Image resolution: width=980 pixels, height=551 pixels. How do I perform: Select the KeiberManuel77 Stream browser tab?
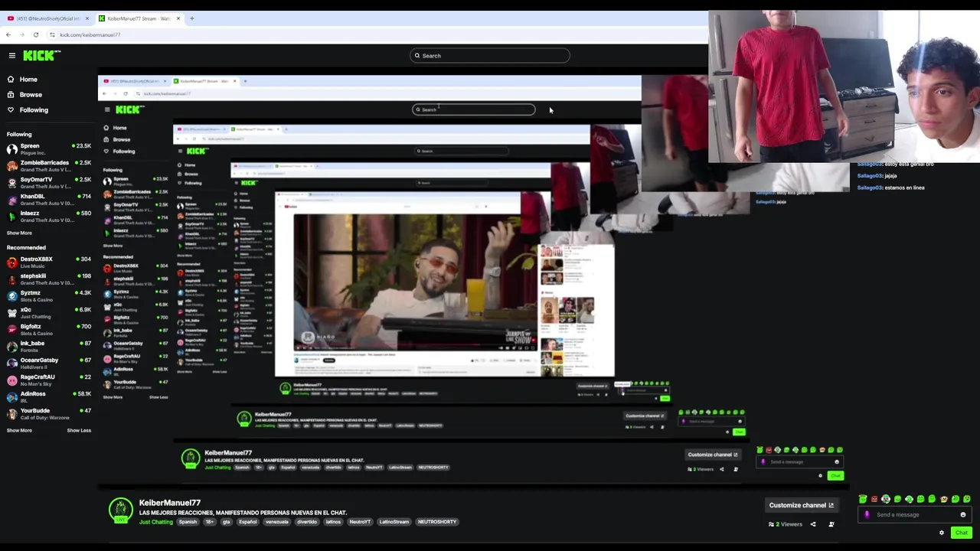[x=139, y=18]
